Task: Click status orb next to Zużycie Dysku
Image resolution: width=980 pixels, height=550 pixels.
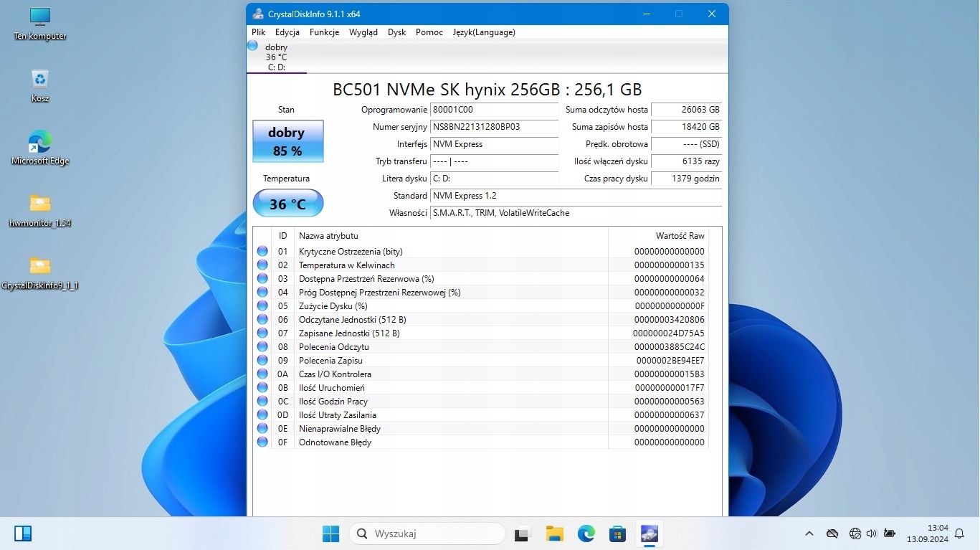Action: click(x=262, y=306)
